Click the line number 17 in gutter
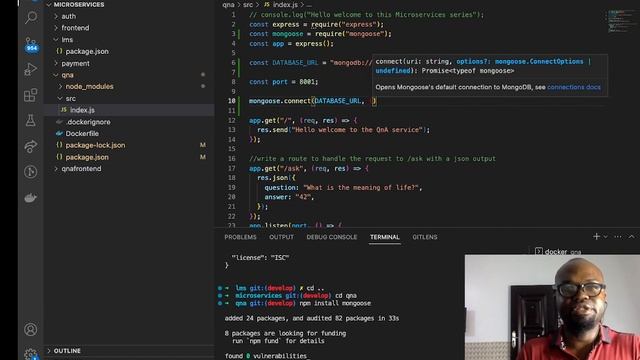The image size is (640, 360). (x=231, y=168)
